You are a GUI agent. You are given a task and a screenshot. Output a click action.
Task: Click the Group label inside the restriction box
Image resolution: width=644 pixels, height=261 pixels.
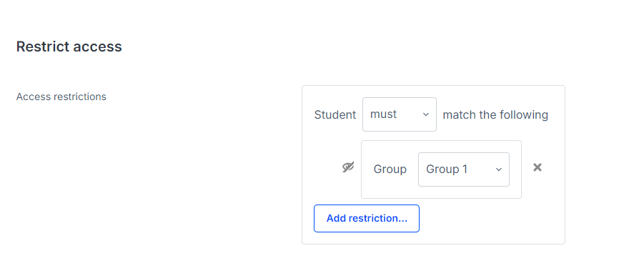click(390, 169)
